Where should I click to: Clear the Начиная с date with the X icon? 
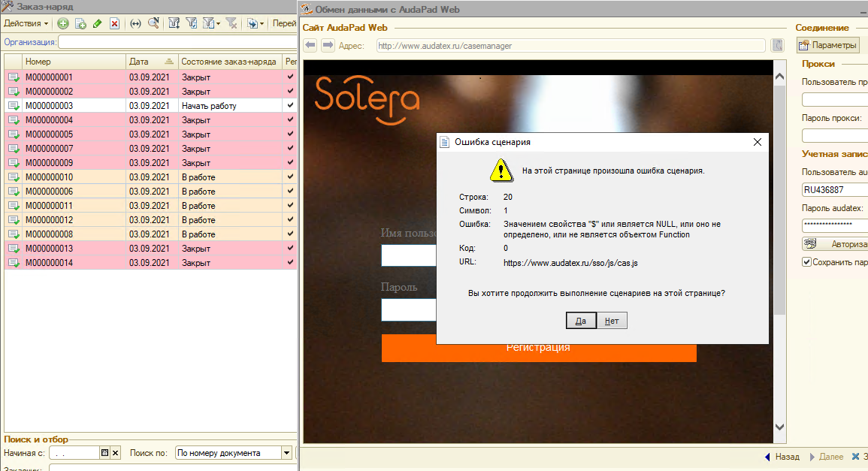[115, 453]
